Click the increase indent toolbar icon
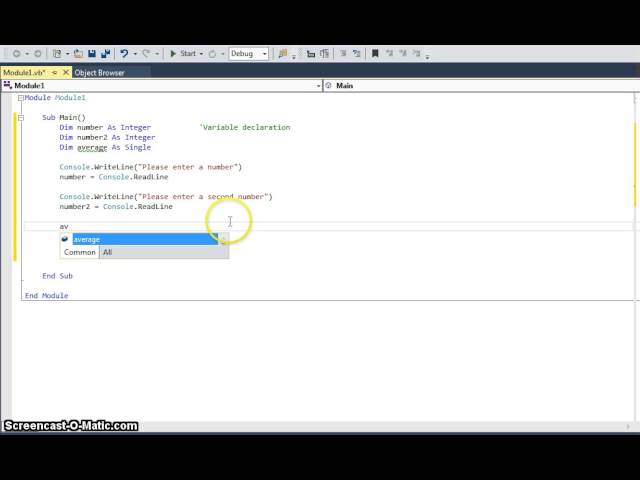The image size is (640, 480). pos(324,53)
